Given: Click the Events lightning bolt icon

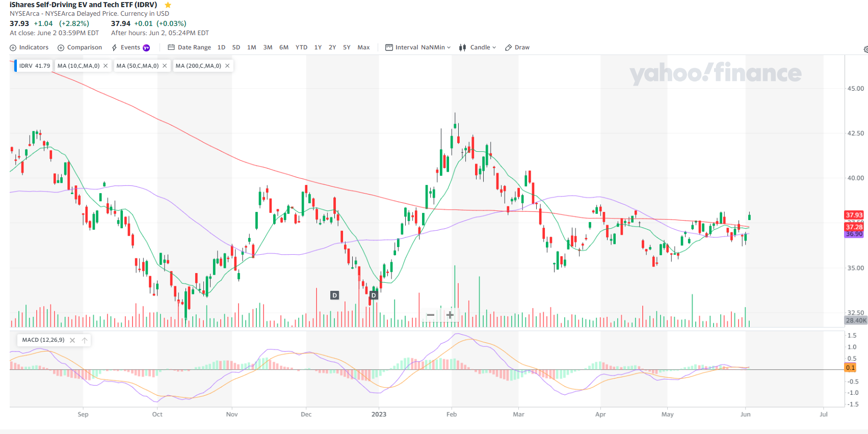Looking at the screenshot, I should [115, 48].
